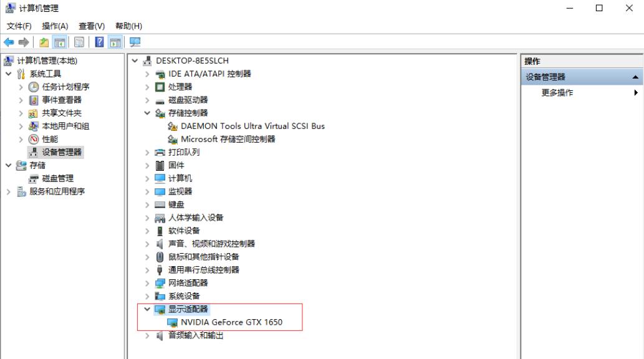The width and height of the screenshot is (644, 359).
Task: Click the print queue printer icon
Action: pyautogui.click(x=160, y=153)
